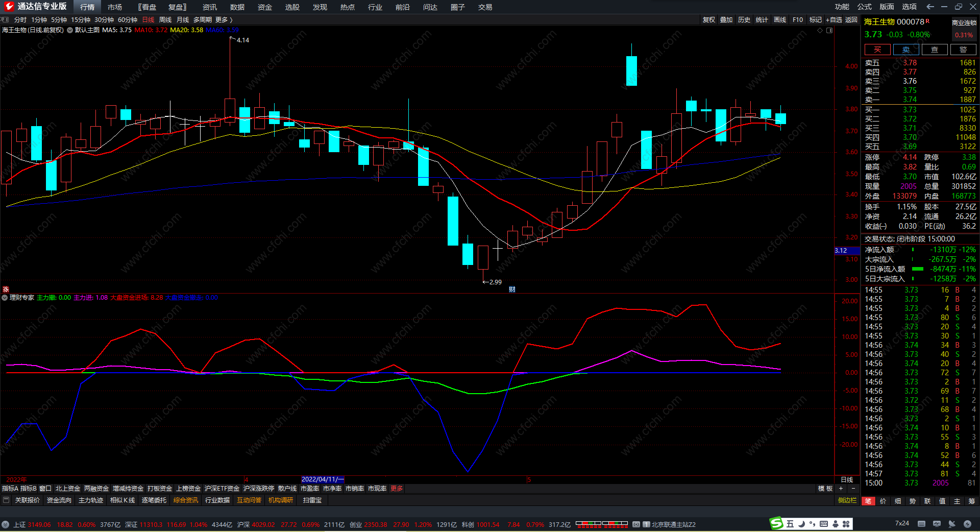
Task: Click the Sogou input method S icon
Action: click(776, 523)
